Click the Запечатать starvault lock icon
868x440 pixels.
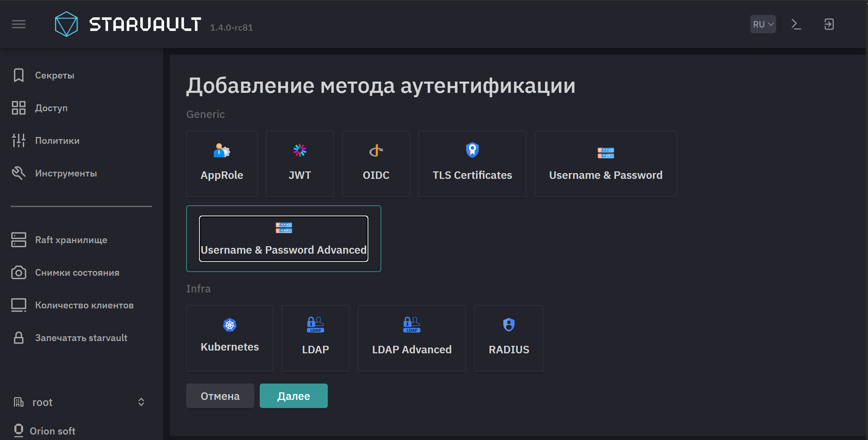click(19, 338)
